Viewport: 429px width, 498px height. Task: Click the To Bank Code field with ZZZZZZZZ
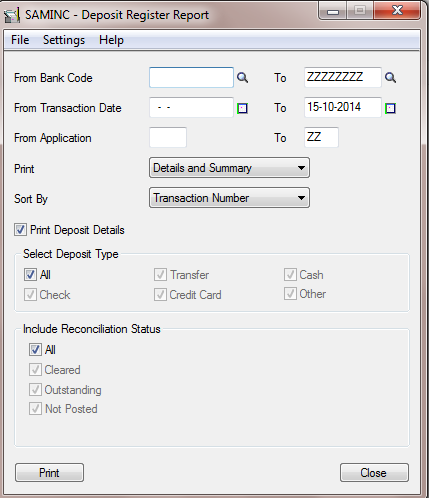pos(343,77)
